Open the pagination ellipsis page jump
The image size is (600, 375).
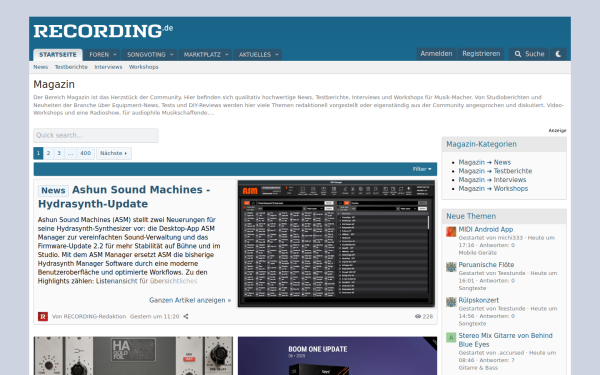70,153
